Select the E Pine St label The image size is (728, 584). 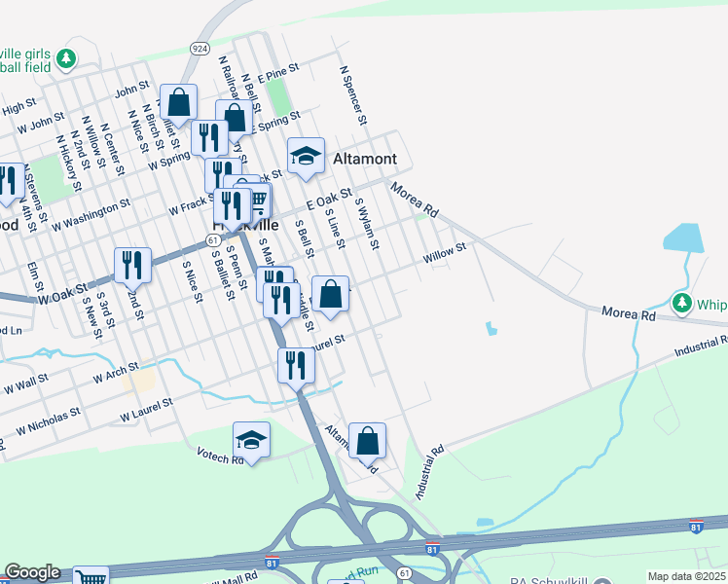click(x=278, y=73)
